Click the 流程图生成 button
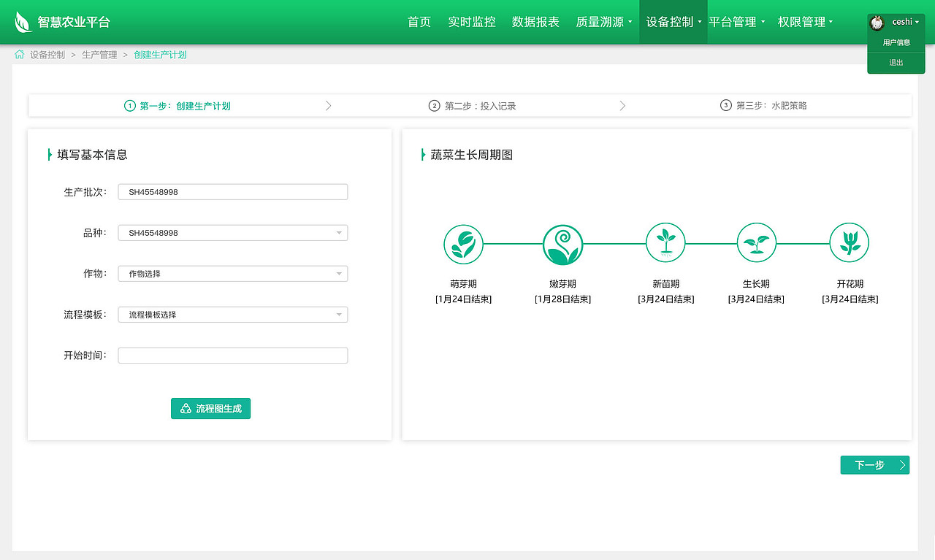The height and width of the screenshot is (560, 935). (210, 409)
